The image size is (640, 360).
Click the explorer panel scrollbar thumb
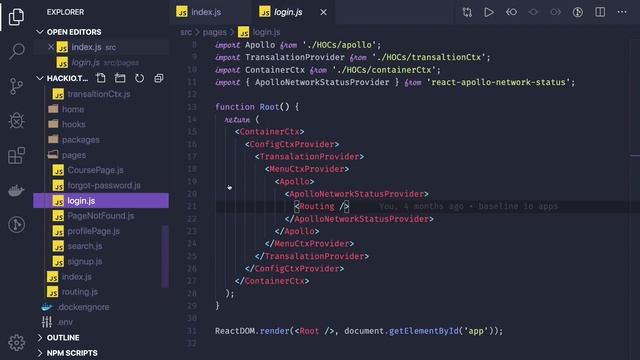pos(165,256)
